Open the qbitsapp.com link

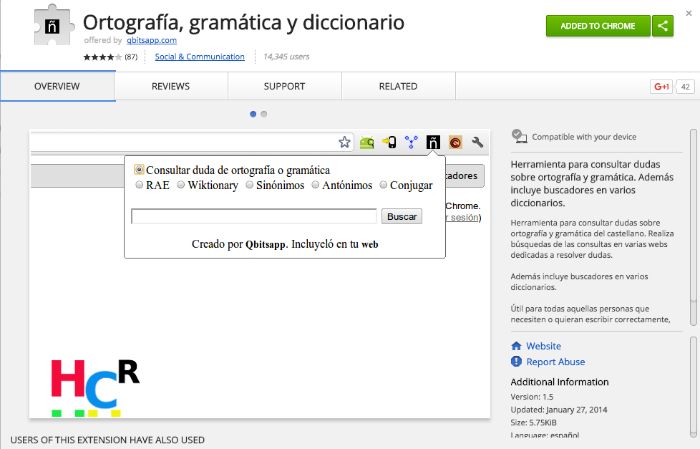pyautogui.click(x=151, y=41)
